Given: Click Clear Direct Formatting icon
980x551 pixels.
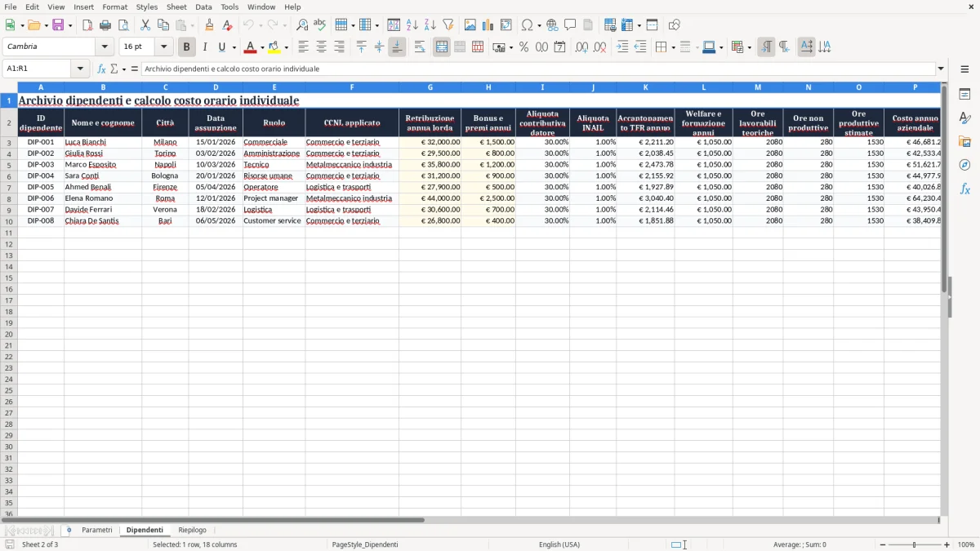Looking at the screenshot, I should point(228,25).
